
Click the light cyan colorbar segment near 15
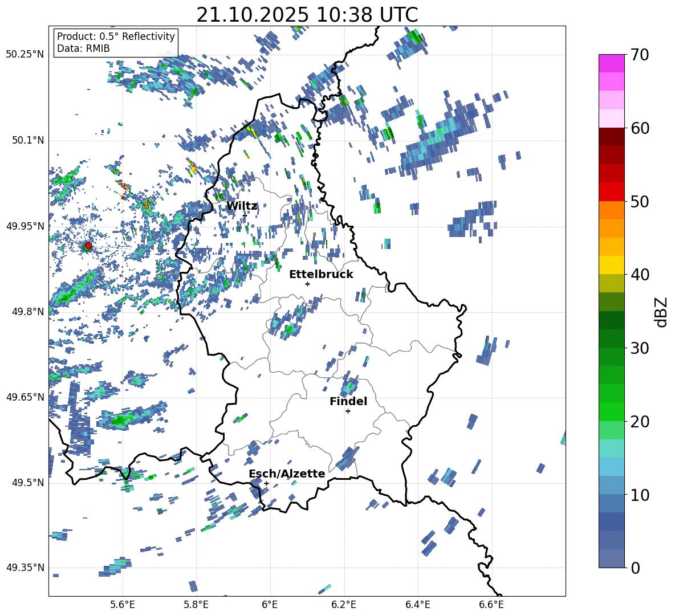click(x=611, y=448)
